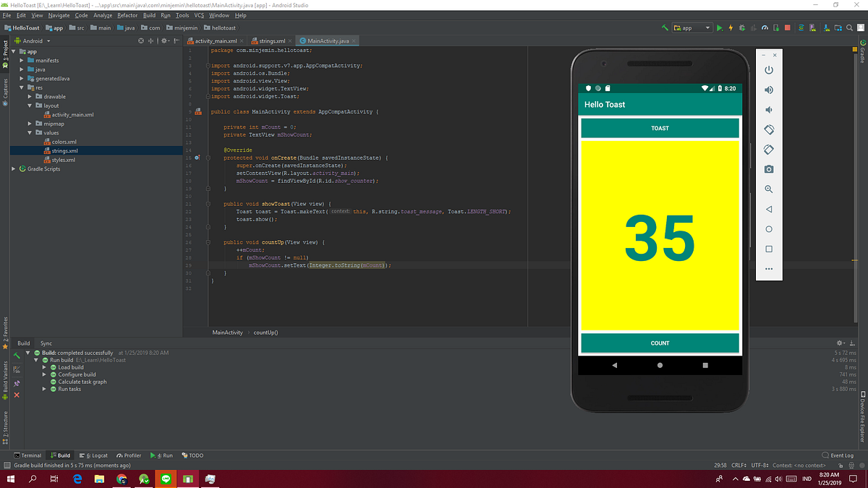
Task: Click the green Run app icon in toolbar
Action: coord(719,28)
